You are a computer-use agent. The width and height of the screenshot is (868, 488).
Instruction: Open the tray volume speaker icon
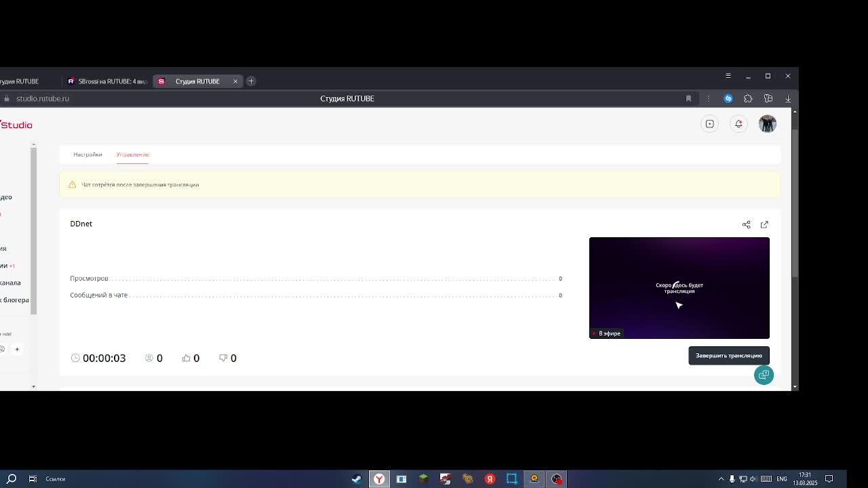click(753, 479)
